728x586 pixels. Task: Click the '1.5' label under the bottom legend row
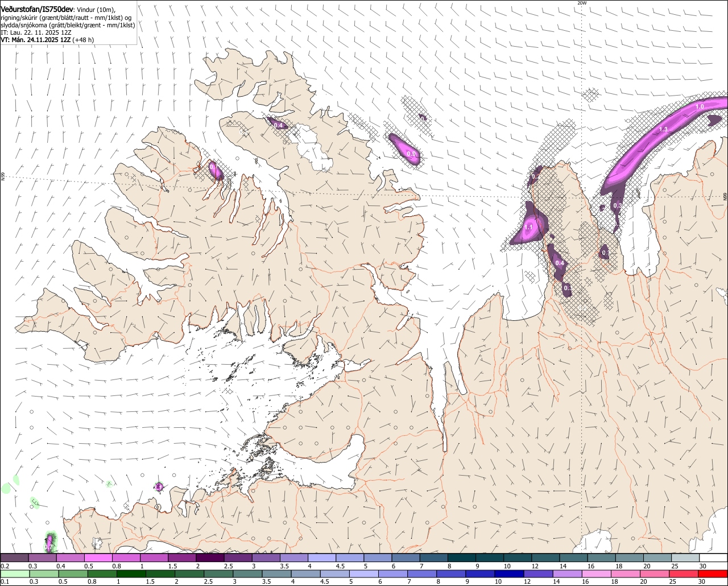tap(150, 582)
